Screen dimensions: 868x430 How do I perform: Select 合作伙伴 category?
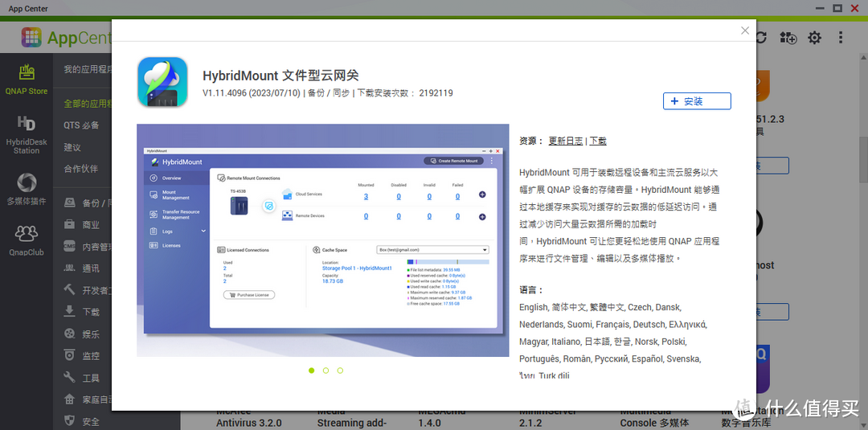(81, 169)
